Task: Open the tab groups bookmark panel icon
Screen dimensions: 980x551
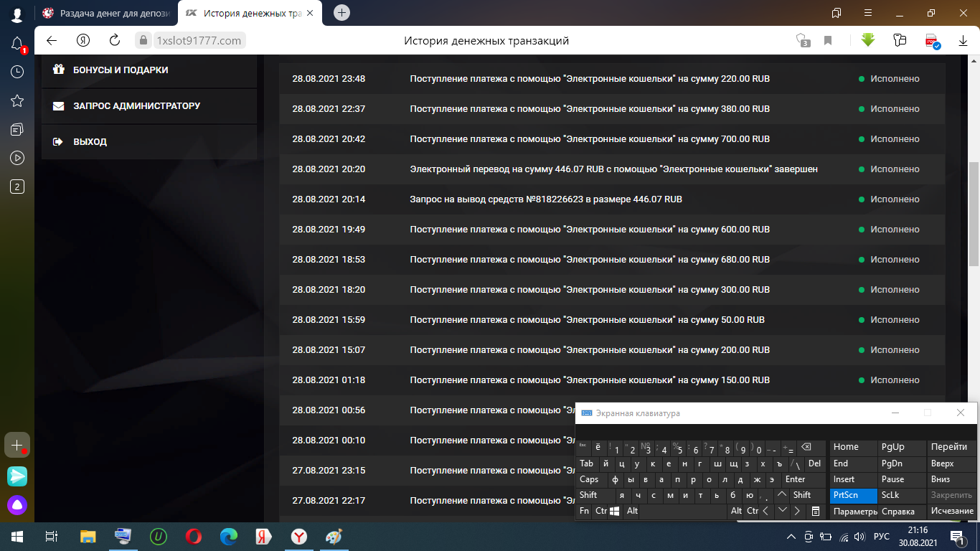Action: 837,12
